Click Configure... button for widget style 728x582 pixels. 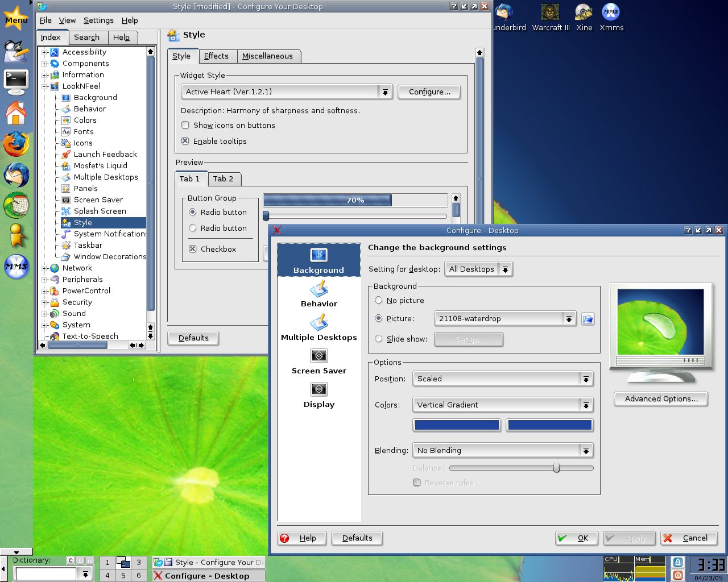pos(429,92)
